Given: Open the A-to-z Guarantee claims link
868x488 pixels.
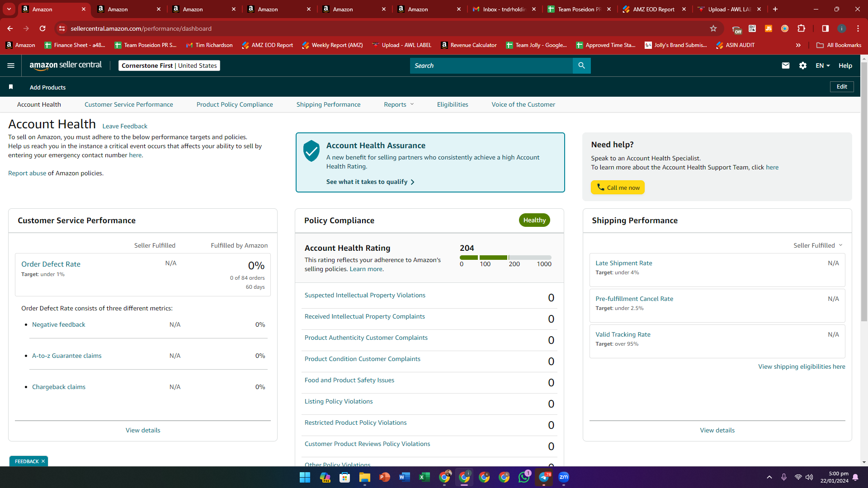Looking at the screenshot, I should coord(67,356).
